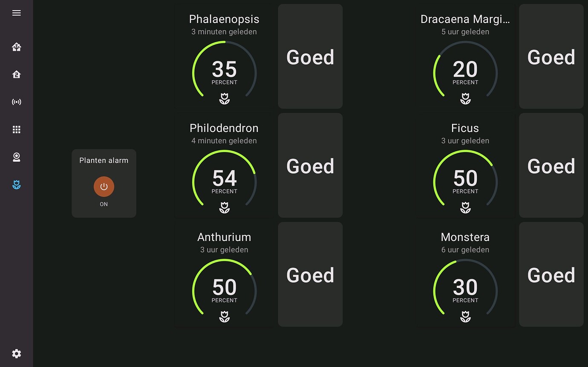Screen dimensions: 588x367
Task: Select the blue tulip plants sidebar icon
Action: coord(16,185)
